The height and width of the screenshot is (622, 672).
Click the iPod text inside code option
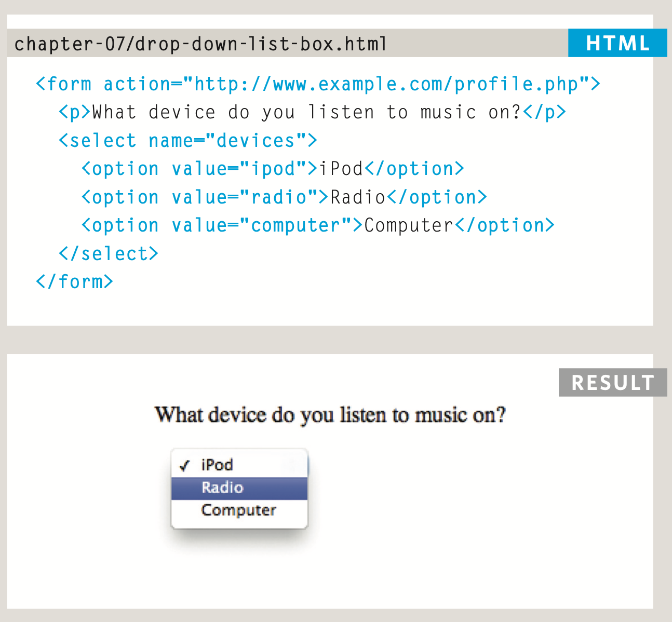tap(341, 169)
